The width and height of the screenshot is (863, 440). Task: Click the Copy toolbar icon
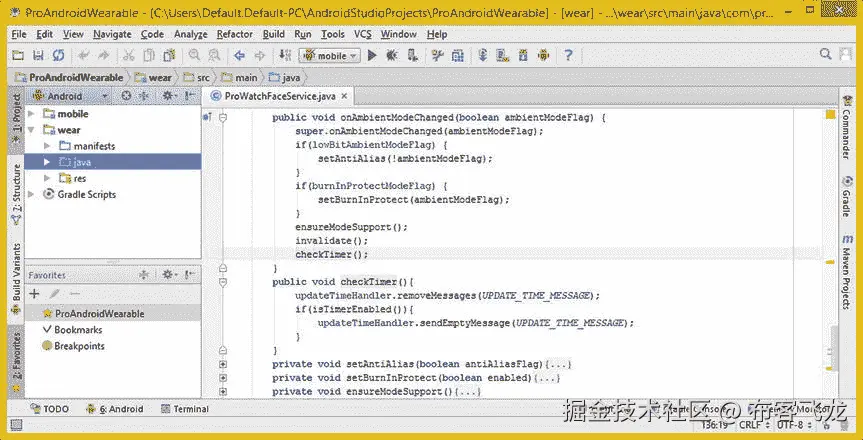pos(149,55)
